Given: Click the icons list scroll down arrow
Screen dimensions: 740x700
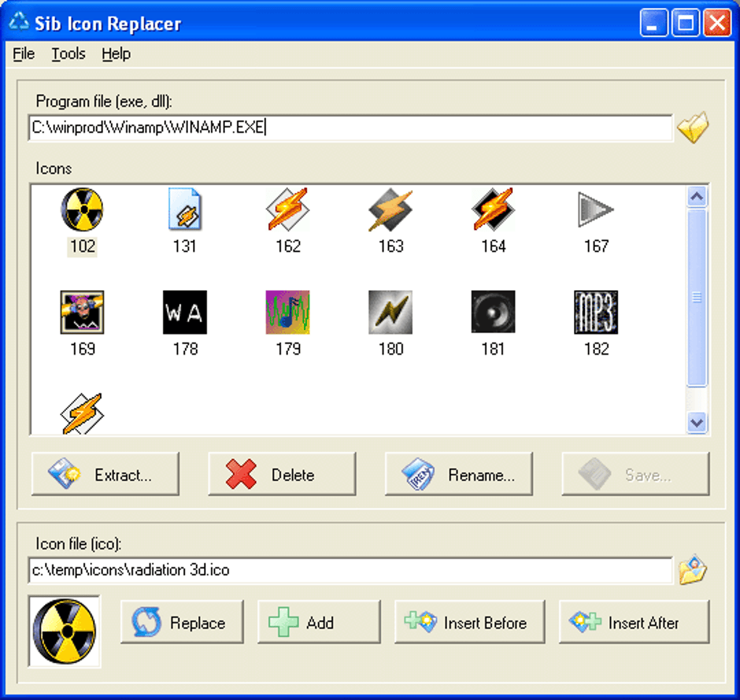Looking at the screenshot, I should [x=697, y=422].
